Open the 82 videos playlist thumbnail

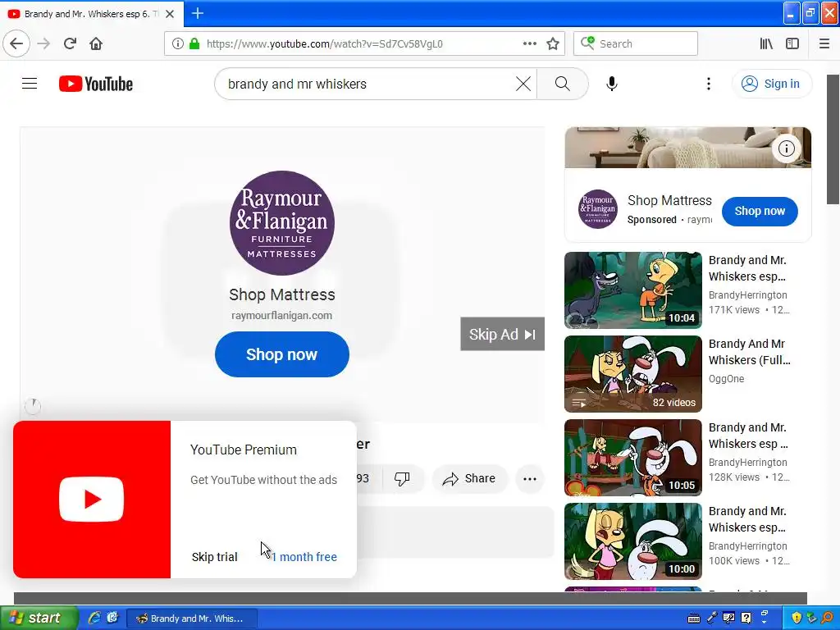point(633,374)
